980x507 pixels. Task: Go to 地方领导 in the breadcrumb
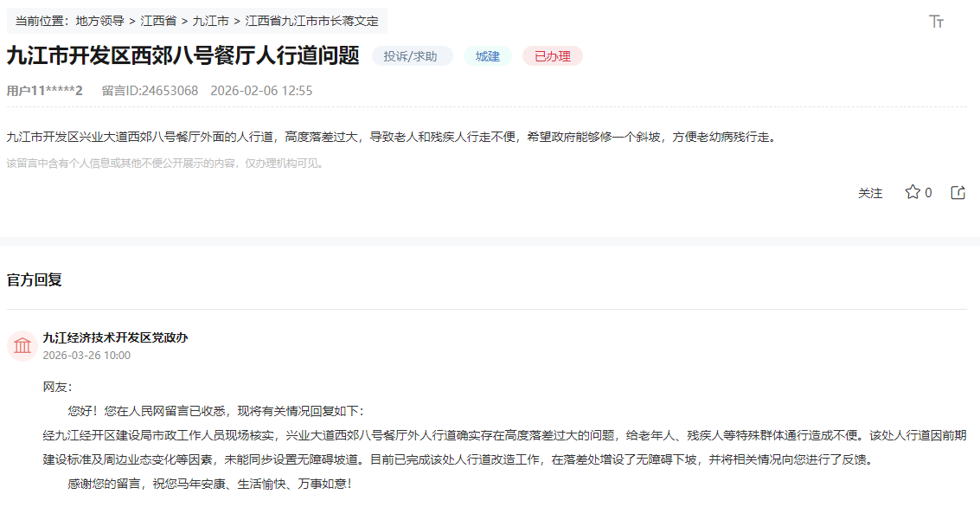pos(100,21)
